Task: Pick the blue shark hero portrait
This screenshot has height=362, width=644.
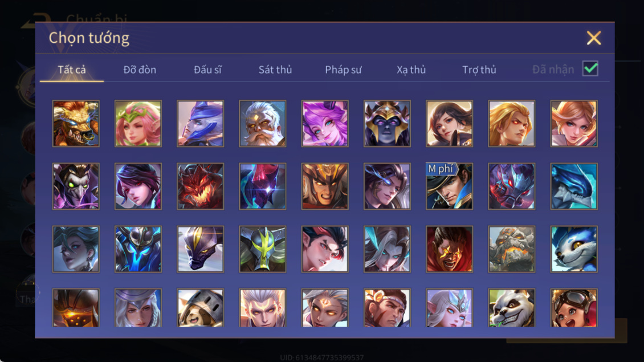Action: (574, 186)
